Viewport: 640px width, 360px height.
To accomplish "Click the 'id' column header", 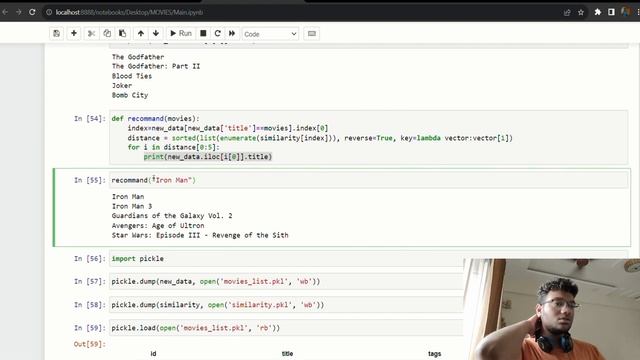I will 153,354.
